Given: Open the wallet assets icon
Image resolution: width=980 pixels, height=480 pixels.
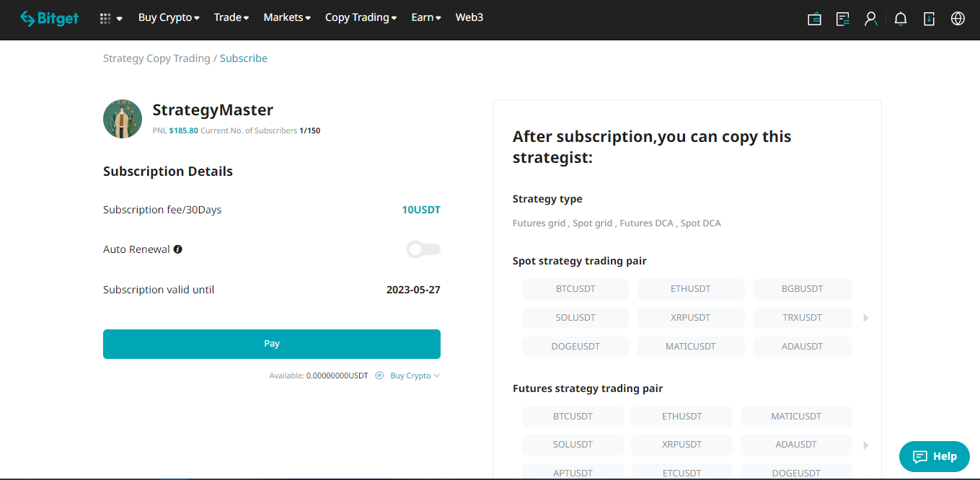Looking at the screenshot, I should coord(814,19).
